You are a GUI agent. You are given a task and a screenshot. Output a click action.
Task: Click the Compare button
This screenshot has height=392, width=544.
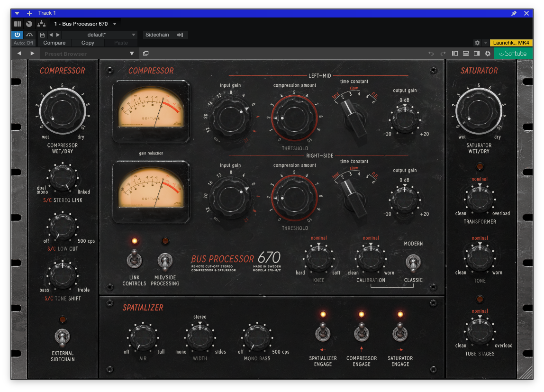(x=54, y=43)
